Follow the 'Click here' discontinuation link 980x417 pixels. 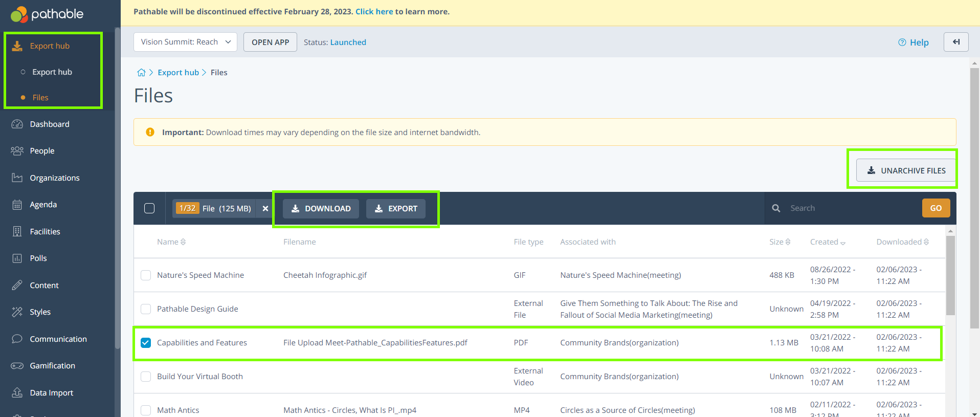pyautogui.click(x=374, y=12)
